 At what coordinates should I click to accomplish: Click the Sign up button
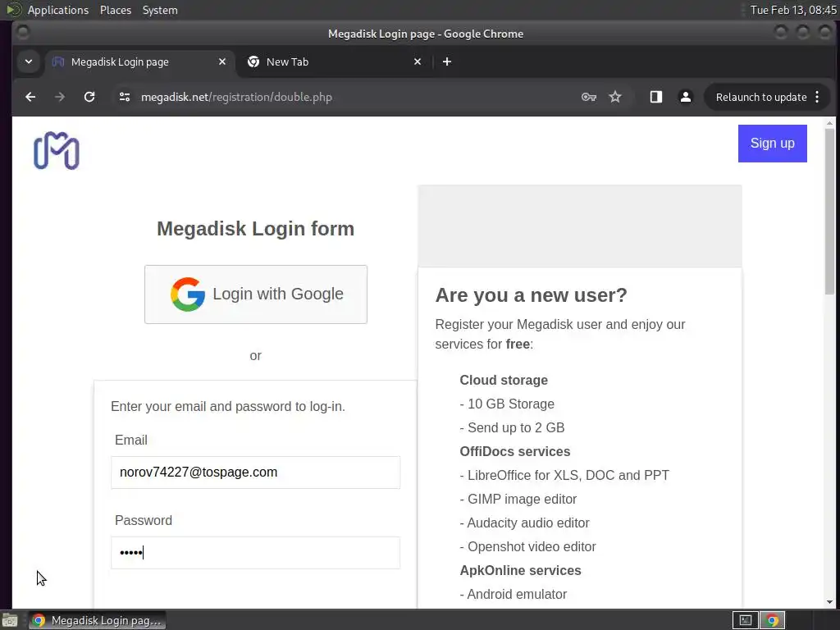[x=772, y=144]
